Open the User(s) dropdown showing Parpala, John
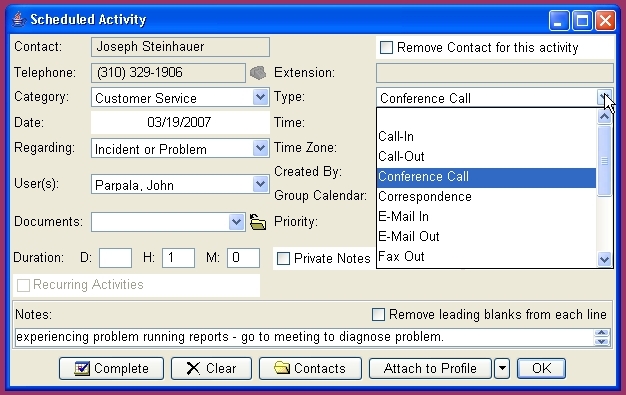626x395 pixels. [260, 184]
